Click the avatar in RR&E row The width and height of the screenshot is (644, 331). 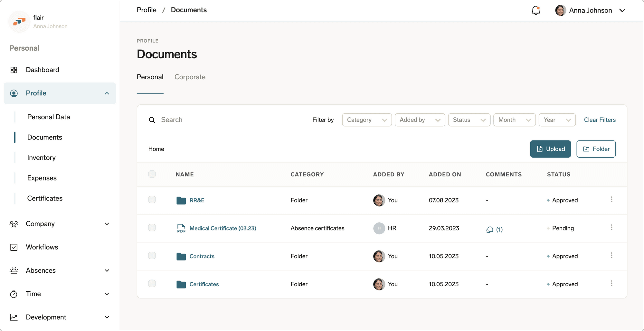coord(379,200)
